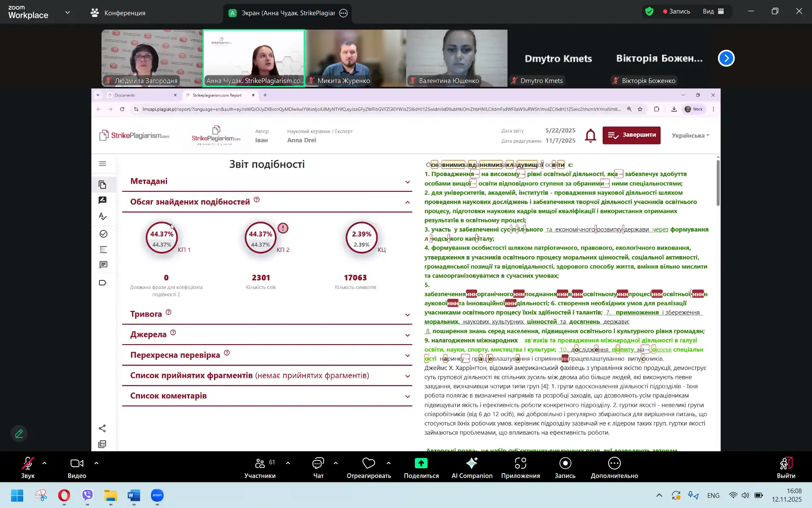Viewport: 812px width, 508px height.
Task: Click the Zoom encryption shield icon
Action: (649, 11)
